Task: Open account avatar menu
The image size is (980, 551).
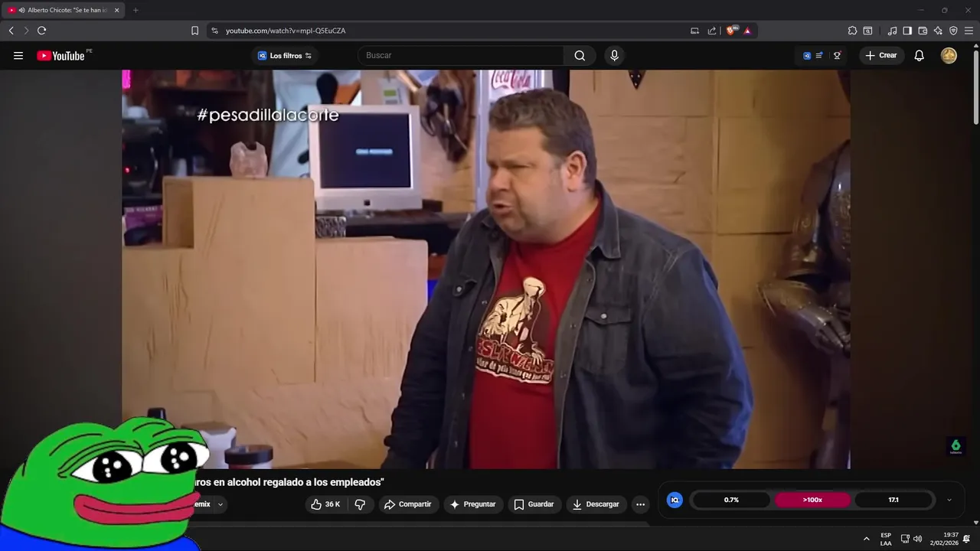Action: click(x=949, y=55)
